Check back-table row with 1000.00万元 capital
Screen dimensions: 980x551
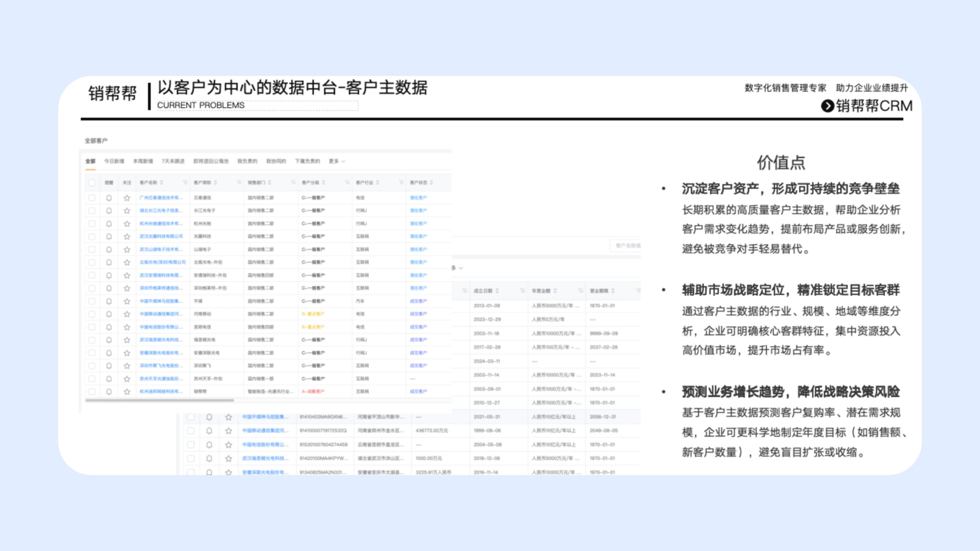pyautogui.click(x=191, y=459)
